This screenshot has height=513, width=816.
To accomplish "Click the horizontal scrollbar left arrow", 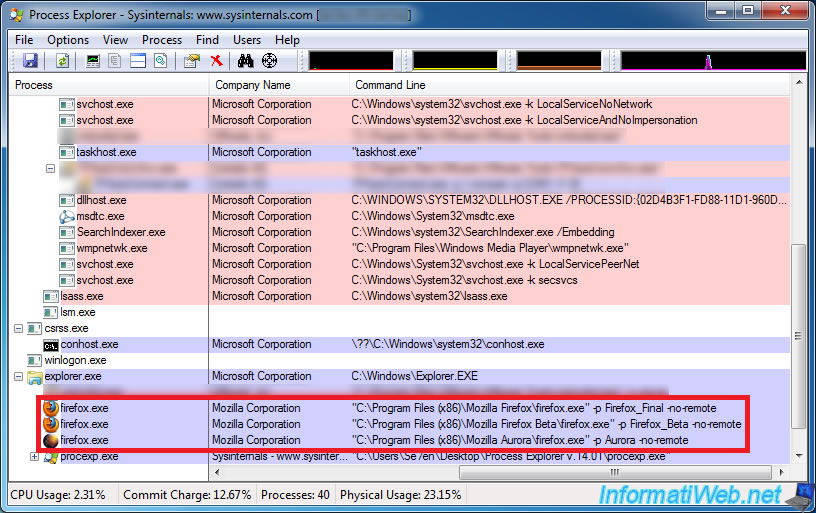I will 217,472.
